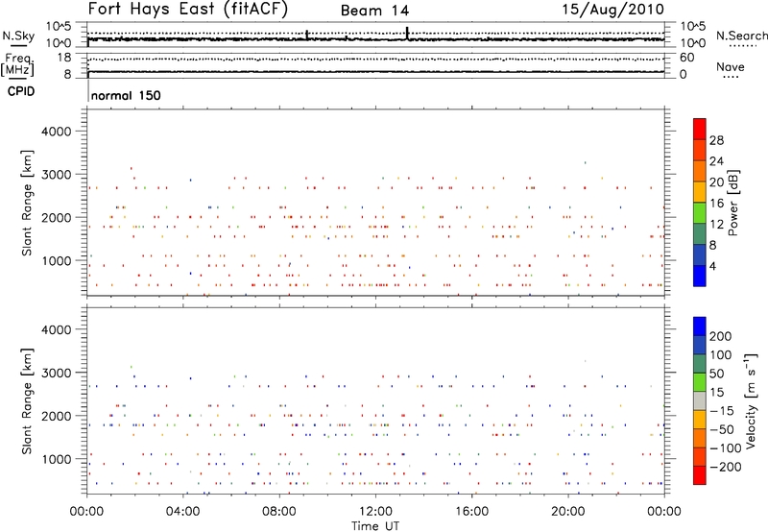Click the '200' Velocity colorbar tick
The width and height of the screenshot is (768, 532).
point(721,336)
